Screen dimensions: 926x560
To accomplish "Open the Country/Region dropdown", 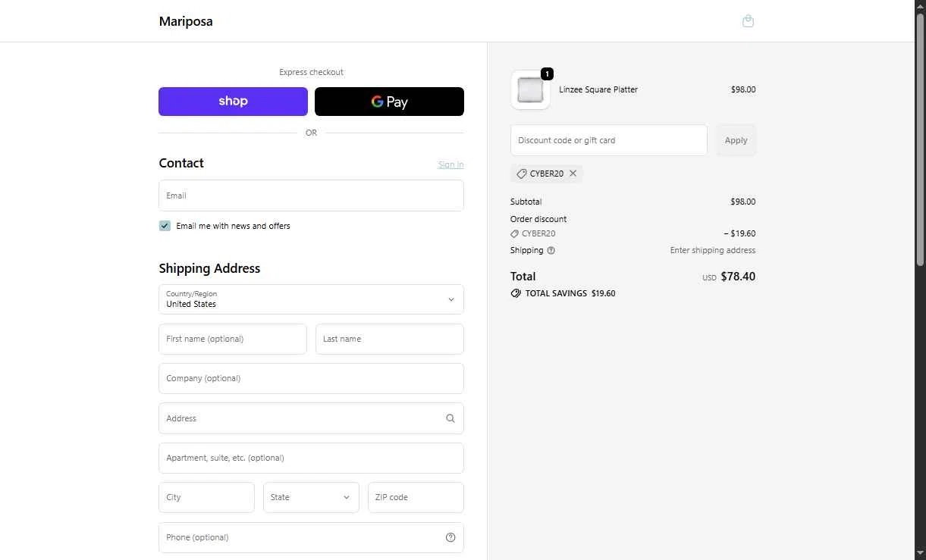I will pyautogui.click(x=311, y=299).
